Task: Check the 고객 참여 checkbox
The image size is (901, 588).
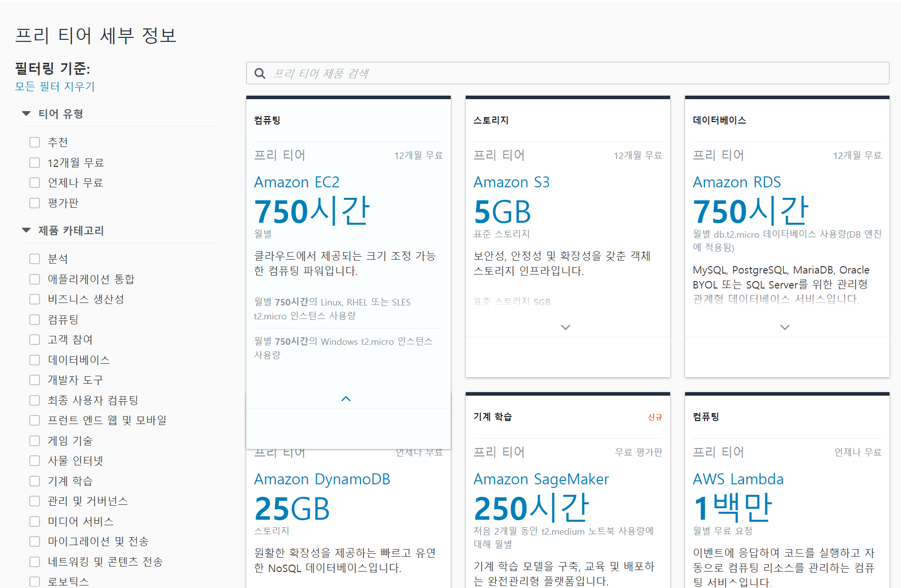Action: coord(34,339)
